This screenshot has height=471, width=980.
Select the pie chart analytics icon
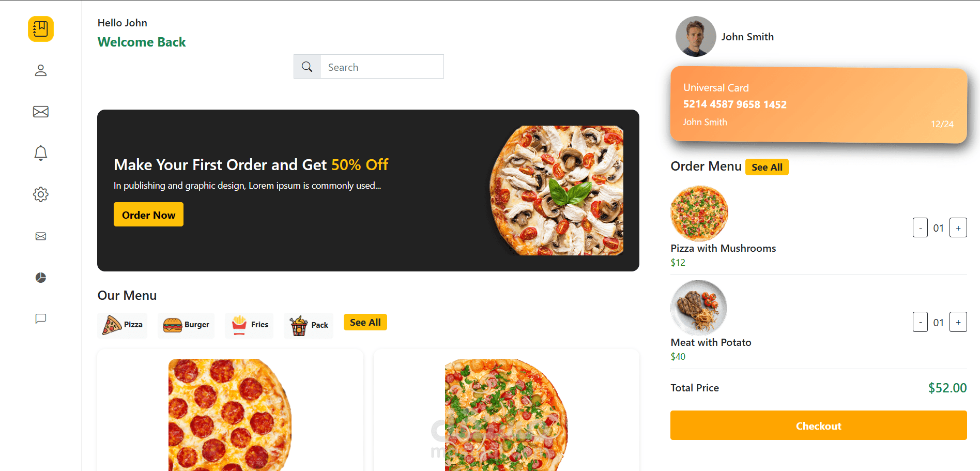pyautogui.click(x=40, y=278)
